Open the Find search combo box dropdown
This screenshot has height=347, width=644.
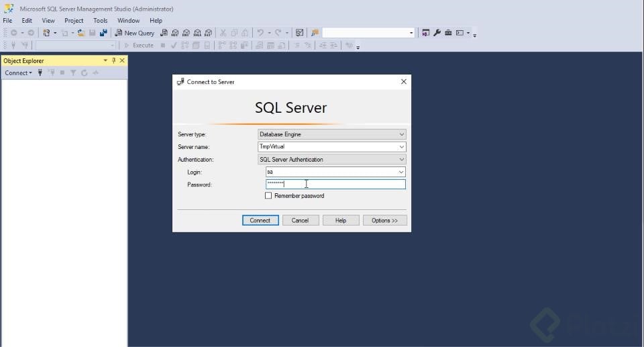[x=411, y=33]
